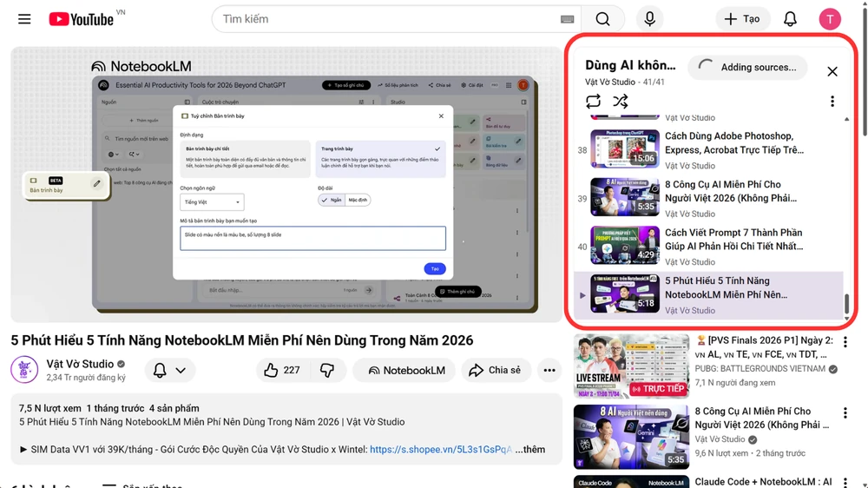
Task: Like the video with 227 likes
Action: [280, 370]
